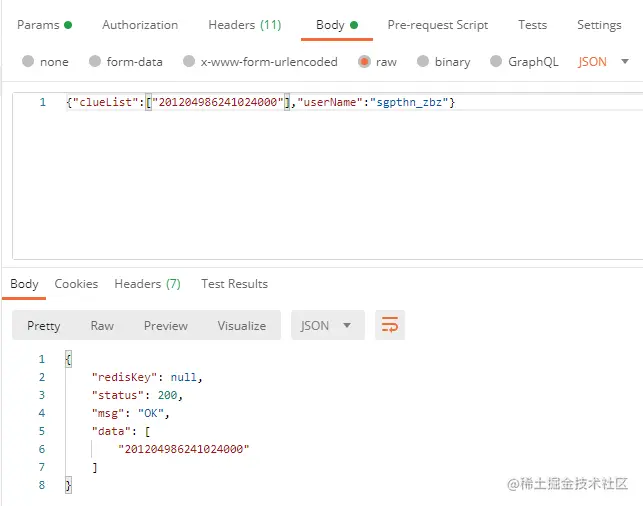The width and height of the screenshot is (643, 506).
Task: Open the Pre-request Script tab
Action: point(438,25)
